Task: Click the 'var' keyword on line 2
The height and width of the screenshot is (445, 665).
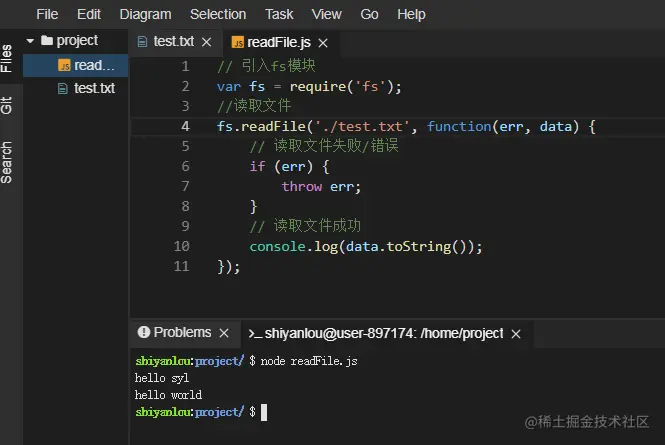Action: pos(229,87)
